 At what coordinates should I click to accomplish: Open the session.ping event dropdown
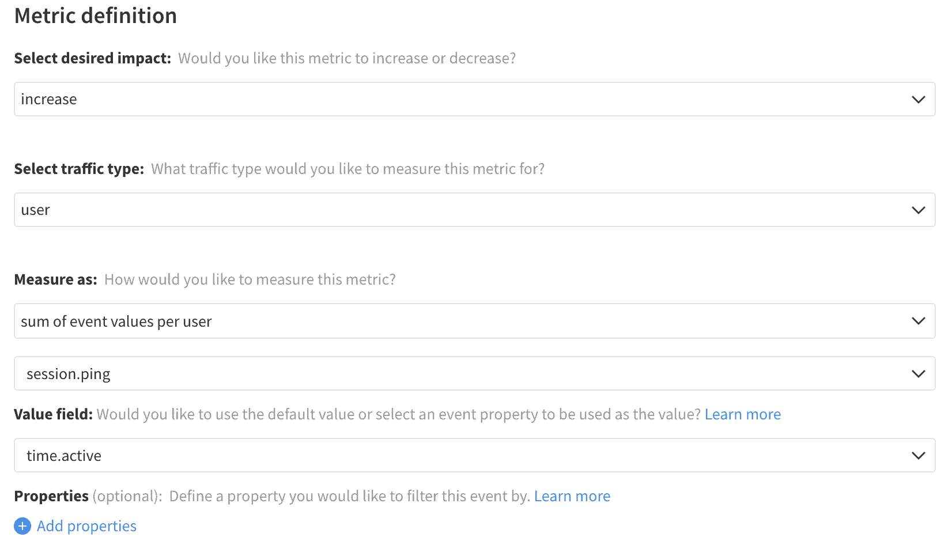pyautogui.click(x=474, y=373)
